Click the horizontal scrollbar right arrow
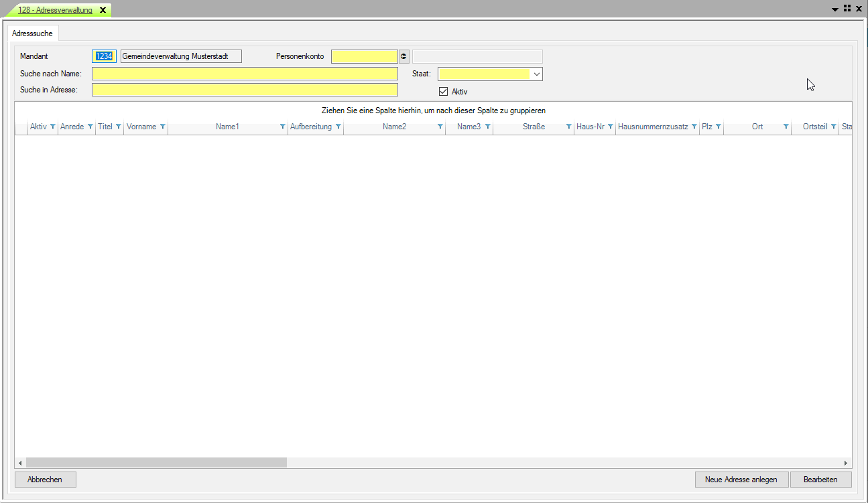Viewport: 868px width, 503px height. tap(846, 463)
